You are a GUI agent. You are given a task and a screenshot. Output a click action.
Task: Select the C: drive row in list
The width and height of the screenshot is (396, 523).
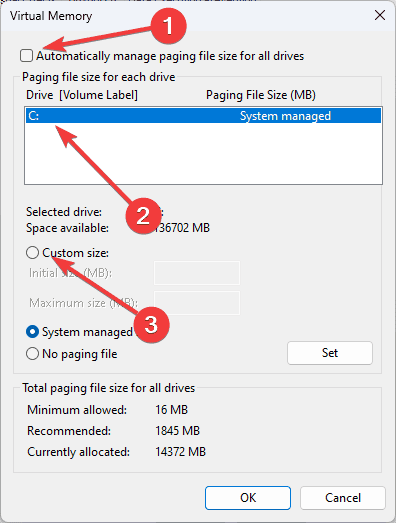(203, 116)
